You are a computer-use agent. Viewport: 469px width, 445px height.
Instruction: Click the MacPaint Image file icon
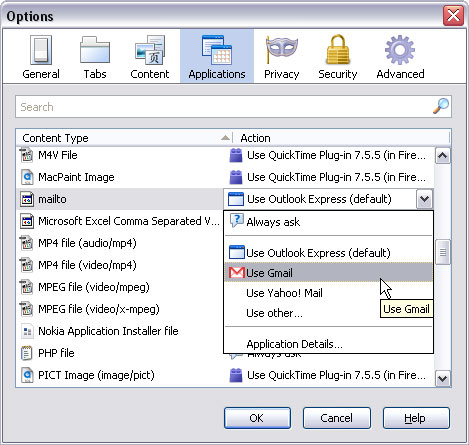tap(27, 177)
